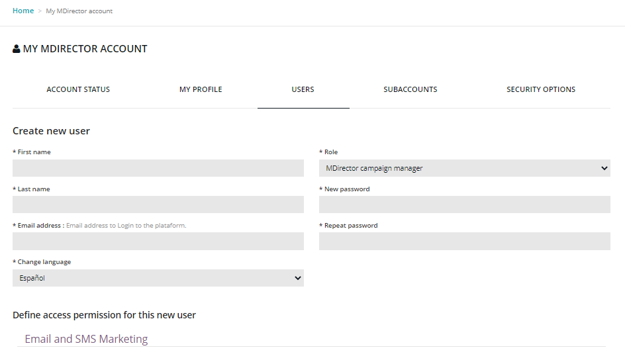Switch to the Security Options tab
The width and height of the screenshot is (627, 364).
[x=540, y=89]
